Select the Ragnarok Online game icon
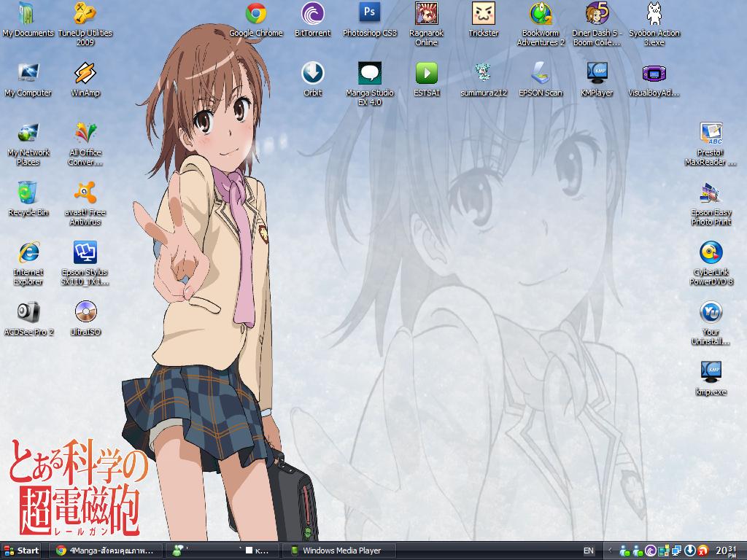This screenshot has height=560, width=747. [426, 24]
